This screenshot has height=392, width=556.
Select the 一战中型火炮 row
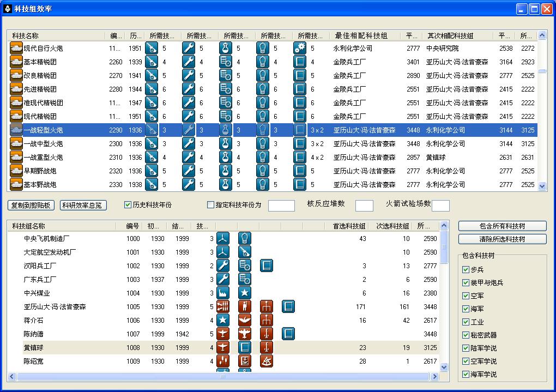pos(43,144)
